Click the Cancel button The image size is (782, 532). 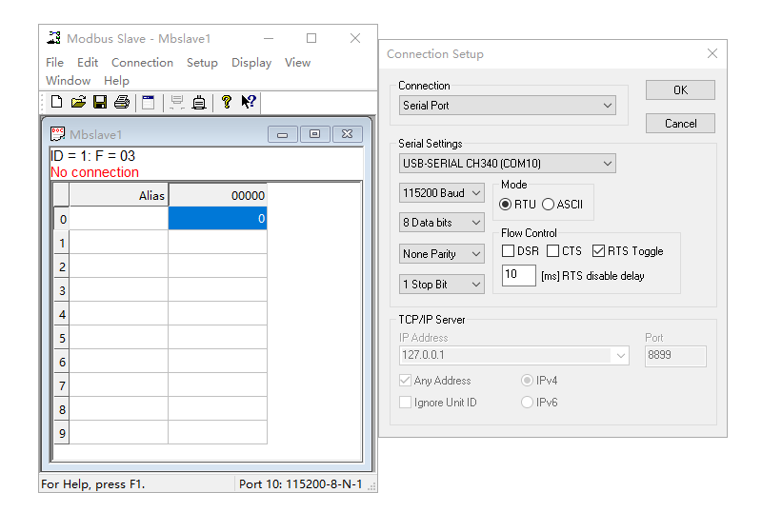pos(680,124)
